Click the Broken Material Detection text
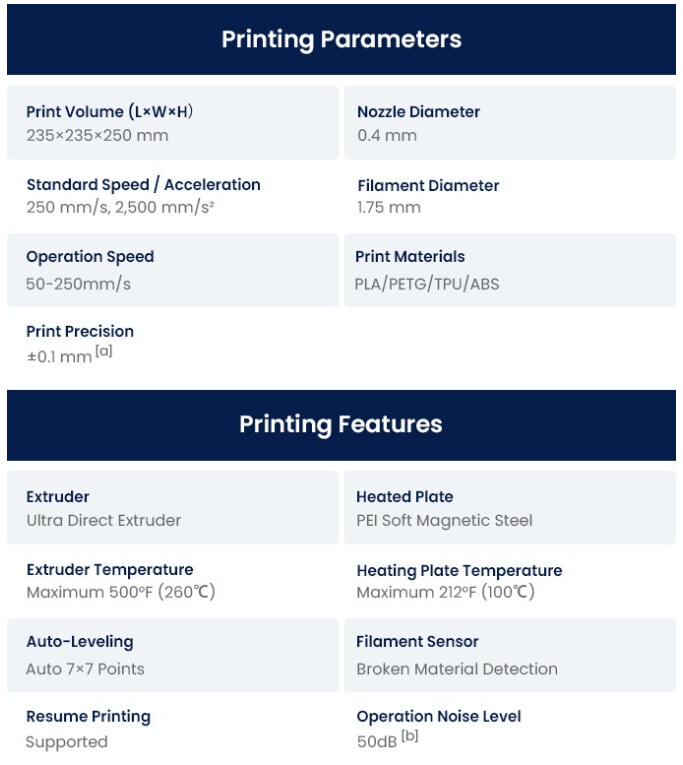The image size is (683, 765). [x=457, y=669]
